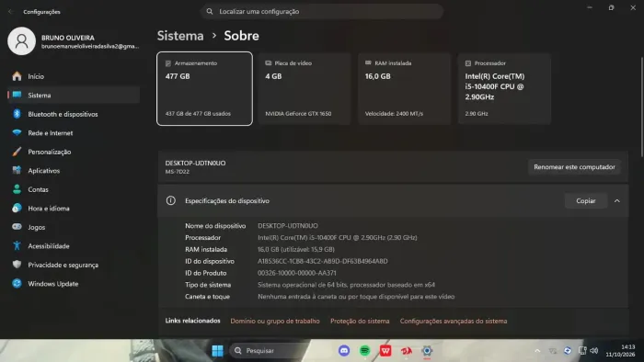This screenshot has width=644, height=362.
Task: Click Renomear este computador button
Action: pos(574,167)
